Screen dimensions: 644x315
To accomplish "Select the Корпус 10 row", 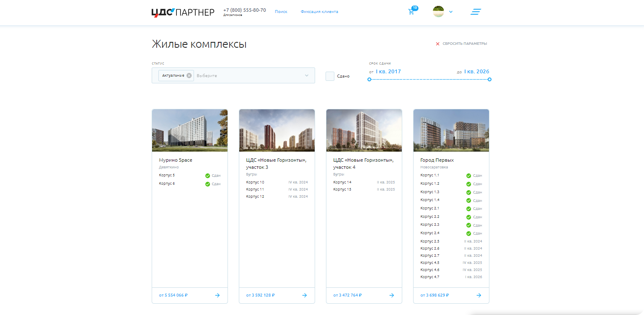I will pyautogui.click(x=277, y=182).
